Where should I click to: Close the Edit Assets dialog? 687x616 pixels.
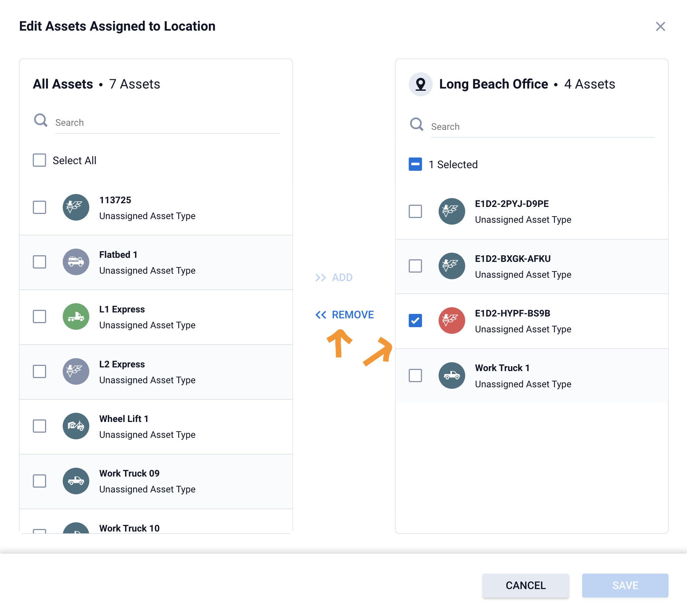tap(660, 27)
